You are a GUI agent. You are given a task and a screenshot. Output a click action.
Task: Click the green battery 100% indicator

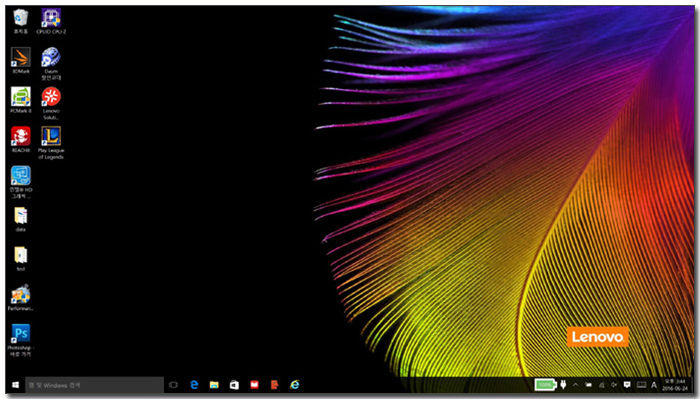[x=545, y=385]
